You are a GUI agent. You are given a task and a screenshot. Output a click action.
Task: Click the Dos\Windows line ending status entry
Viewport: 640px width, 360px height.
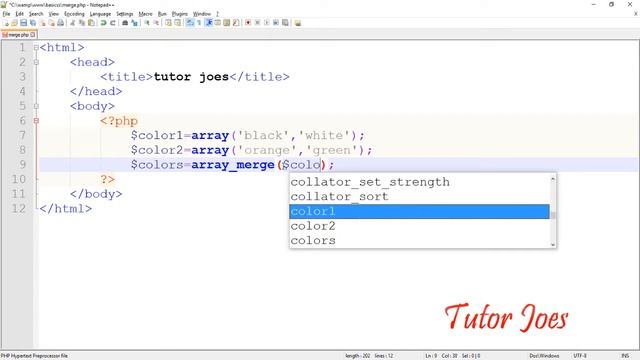tap(544, 356)
